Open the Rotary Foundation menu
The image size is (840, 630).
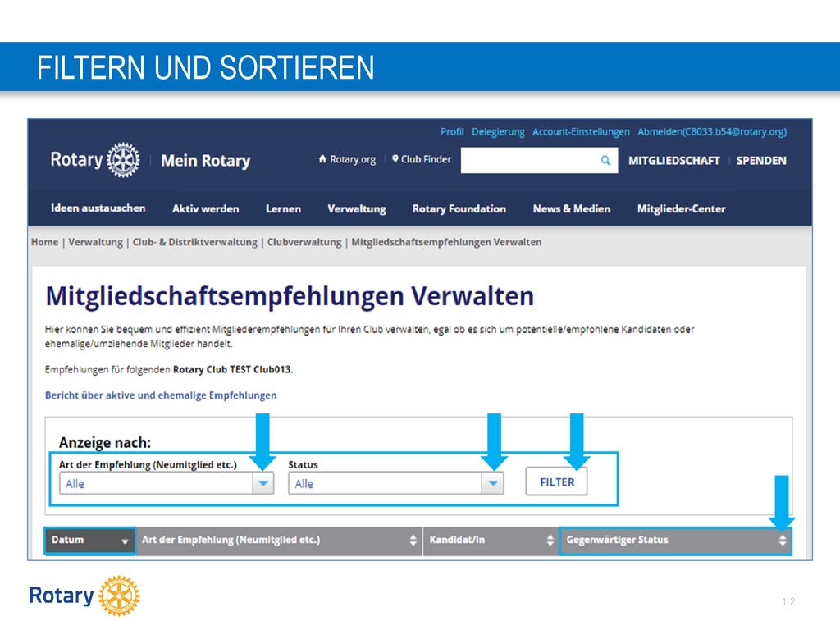[x=459, y=209]
